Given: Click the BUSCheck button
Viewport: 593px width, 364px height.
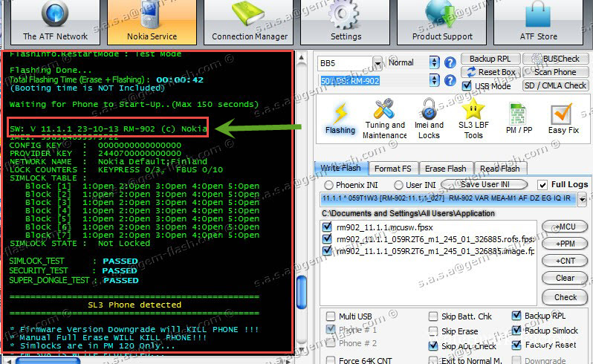Looking at the screenshot, I should [556, 59].
